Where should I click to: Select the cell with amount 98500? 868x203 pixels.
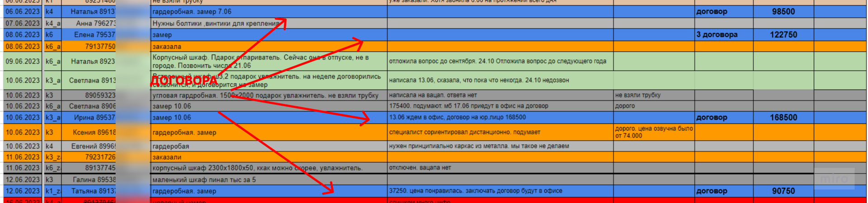[783, 12]
